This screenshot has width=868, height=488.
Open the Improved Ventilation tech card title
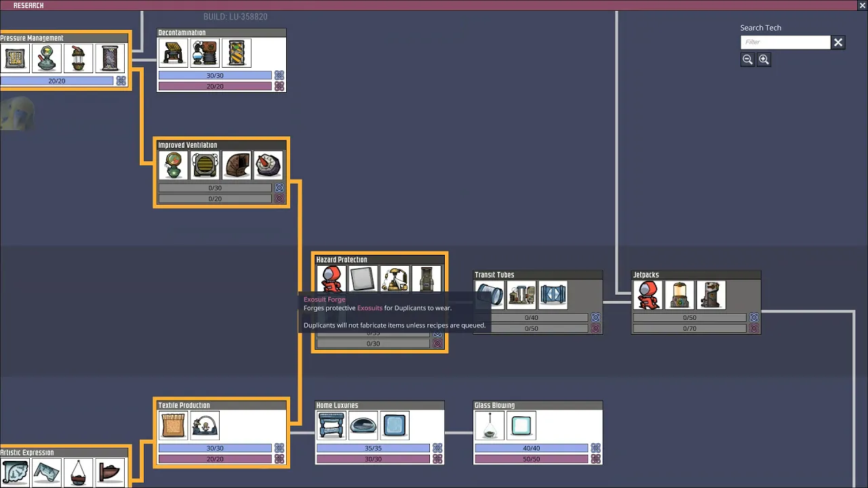pos(188,145)
